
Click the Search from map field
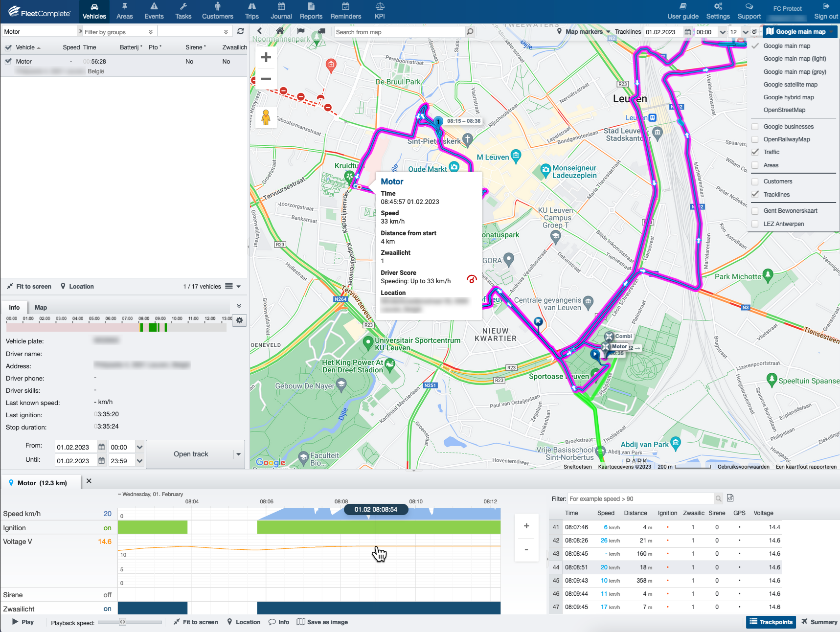pos(399,32)
